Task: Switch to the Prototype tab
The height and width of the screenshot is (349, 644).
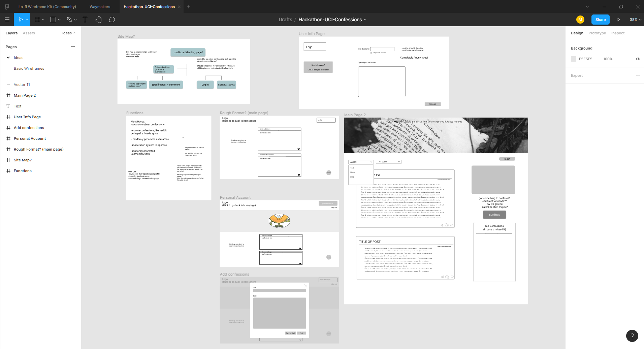Action: pos(597,33)
